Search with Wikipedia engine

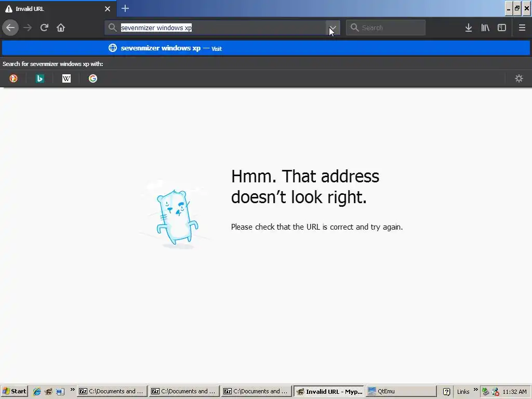(66, 78)
